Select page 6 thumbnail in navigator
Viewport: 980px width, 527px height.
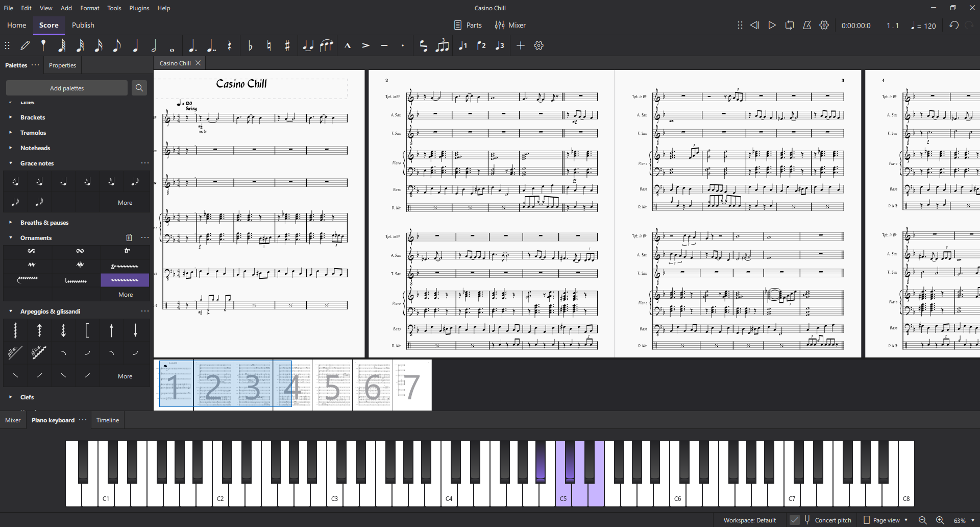[x=372, y=386]
